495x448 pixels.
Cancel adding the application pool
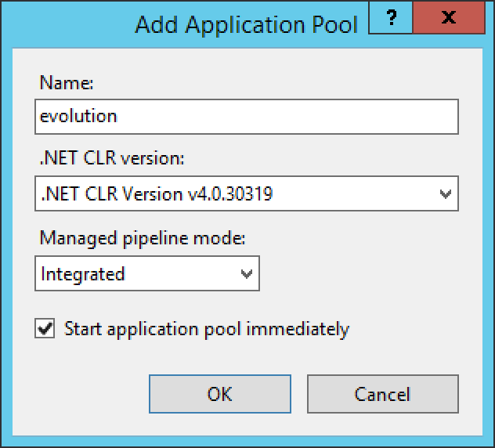pos(383,394)
